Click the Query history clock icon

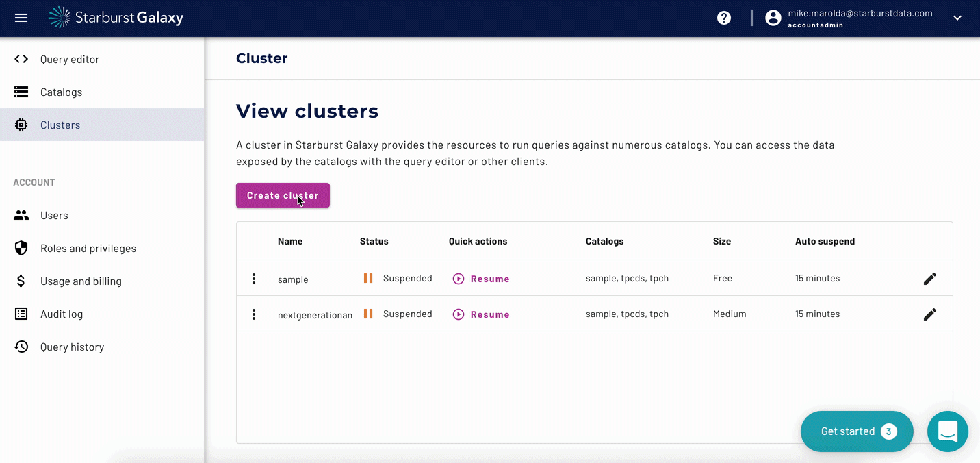click(x=21, y=347)
